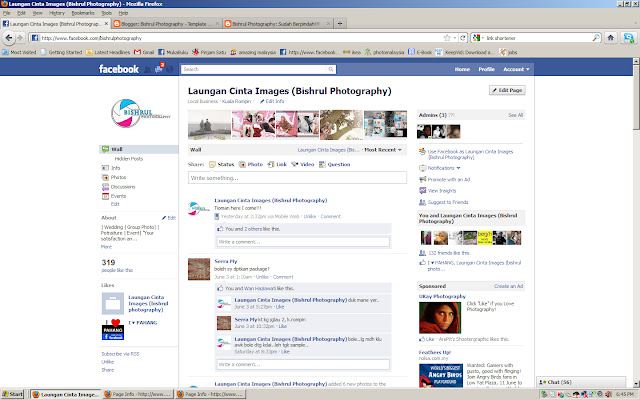
Task: Click the Windows Start button
Action: pos(12,394)
